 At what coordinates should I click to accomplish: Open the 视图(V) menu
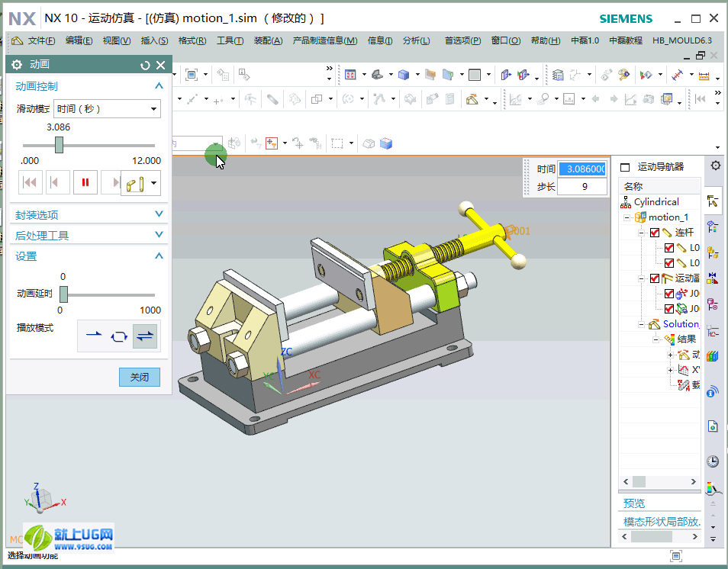[117, 41]
